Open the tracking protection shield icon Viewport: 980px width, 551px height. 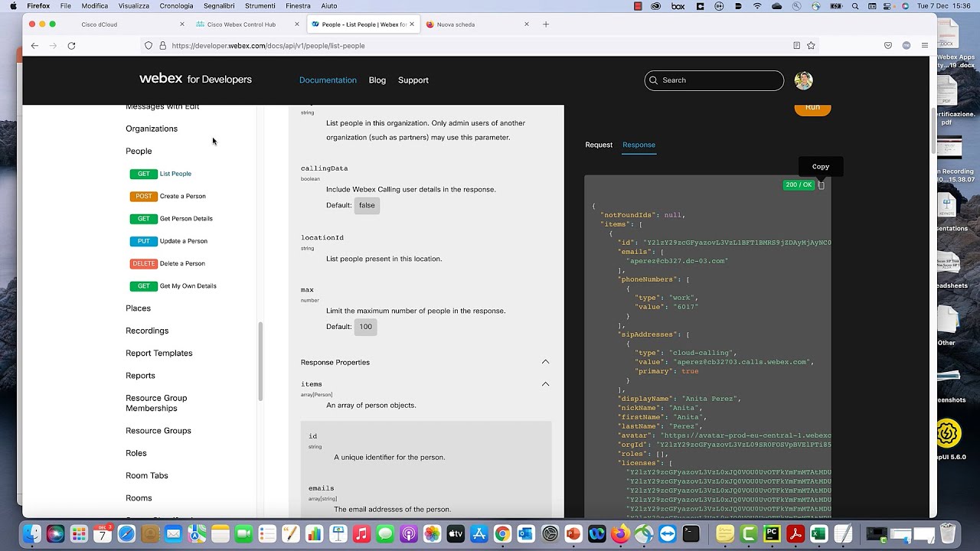[149, 46]
